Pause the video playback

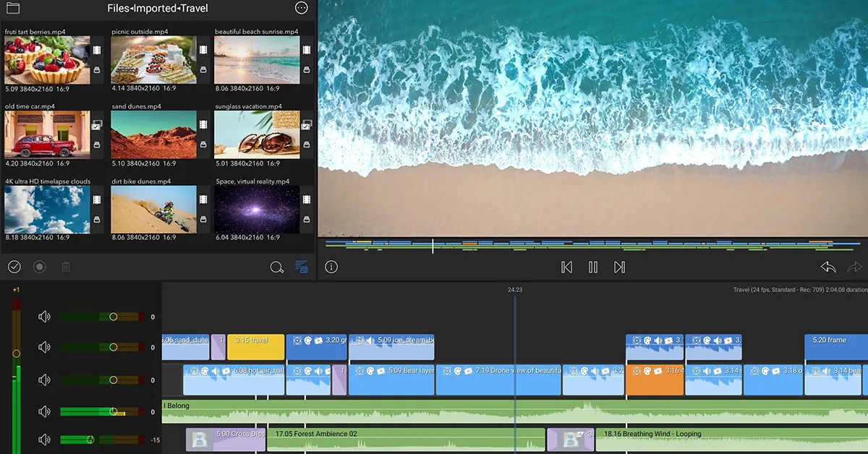click(x=593, y=267)
